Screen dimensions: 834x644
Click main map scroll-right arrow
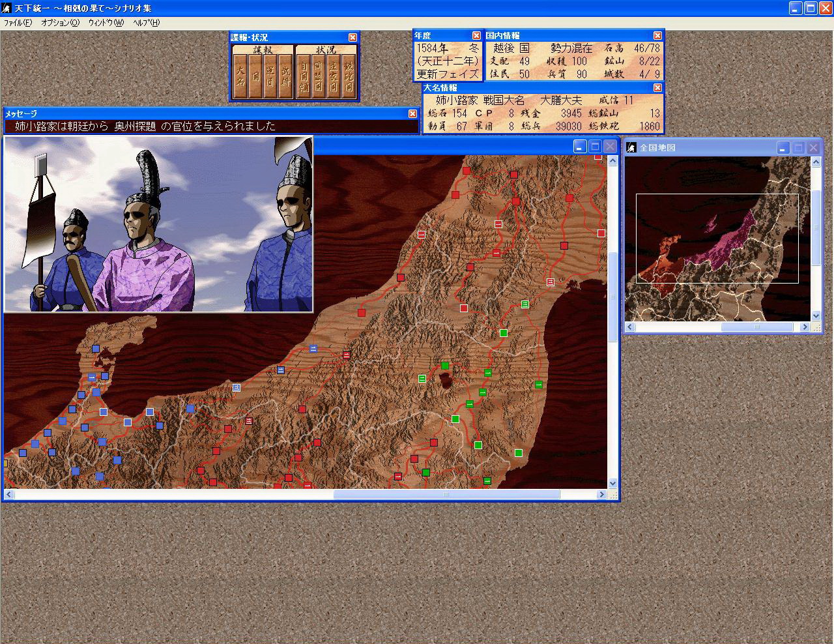[602, 495]
